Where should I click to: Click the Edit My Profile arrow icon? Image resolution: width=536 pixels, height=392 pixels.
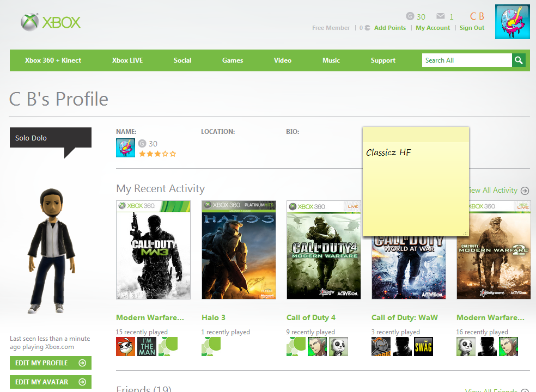click(x=82, y=363)
